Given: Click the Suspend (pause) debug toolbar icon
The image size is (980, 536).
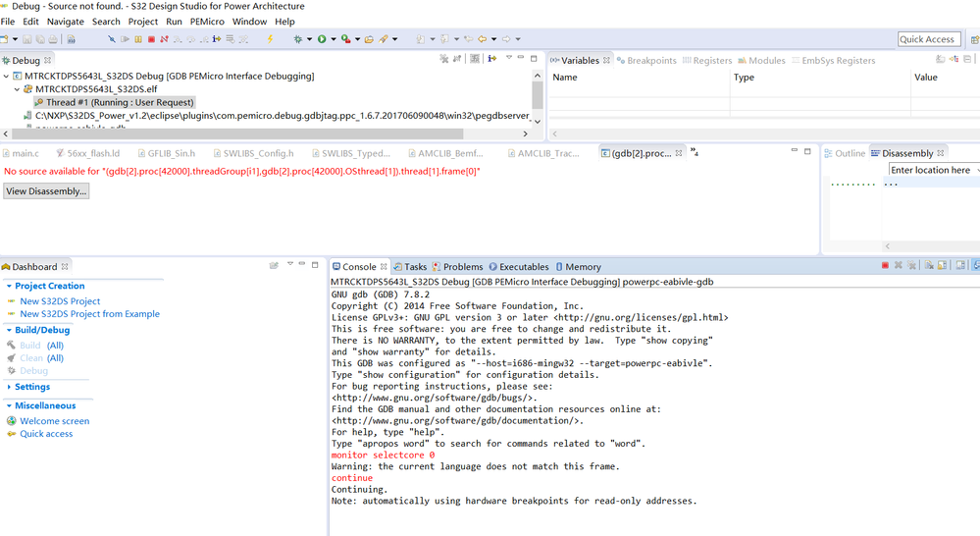Looking at the screenshot, I should coord(138,39).
